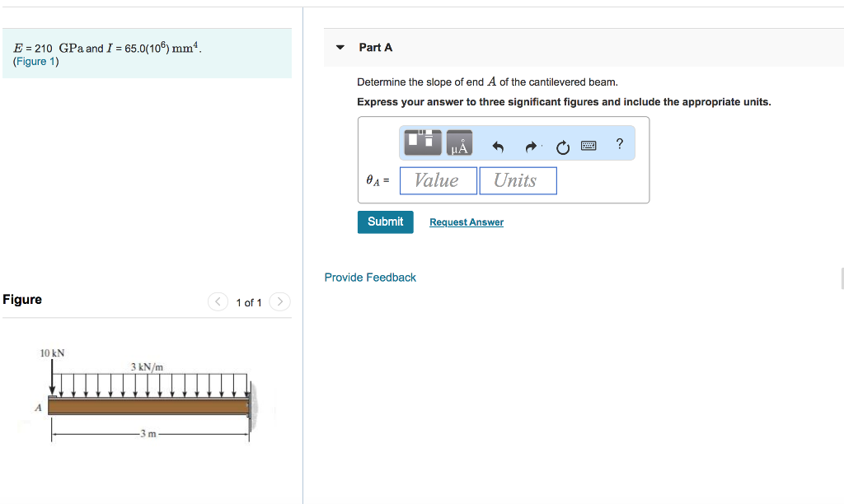
Task: Click 'Determine the slope of end A' text
Action: click(x=487, y=82)
